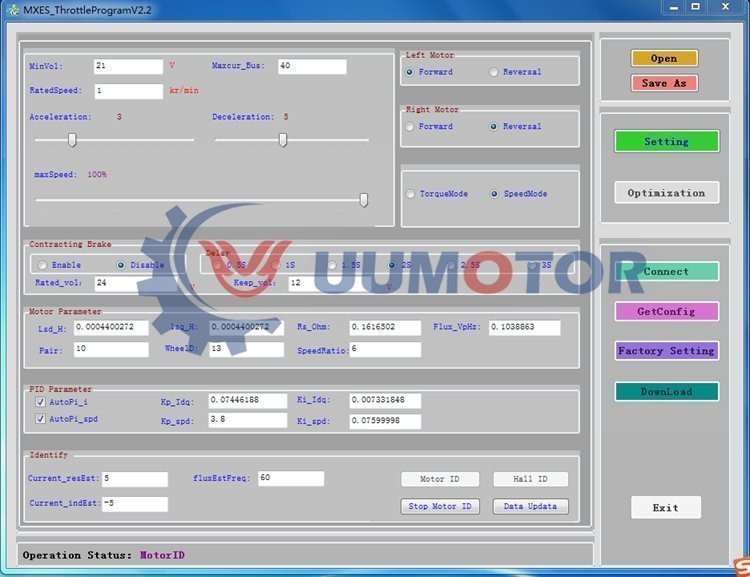Click the MotorID operation status text
The height and width of the screenshot is (577, 750).
point(162,555)
